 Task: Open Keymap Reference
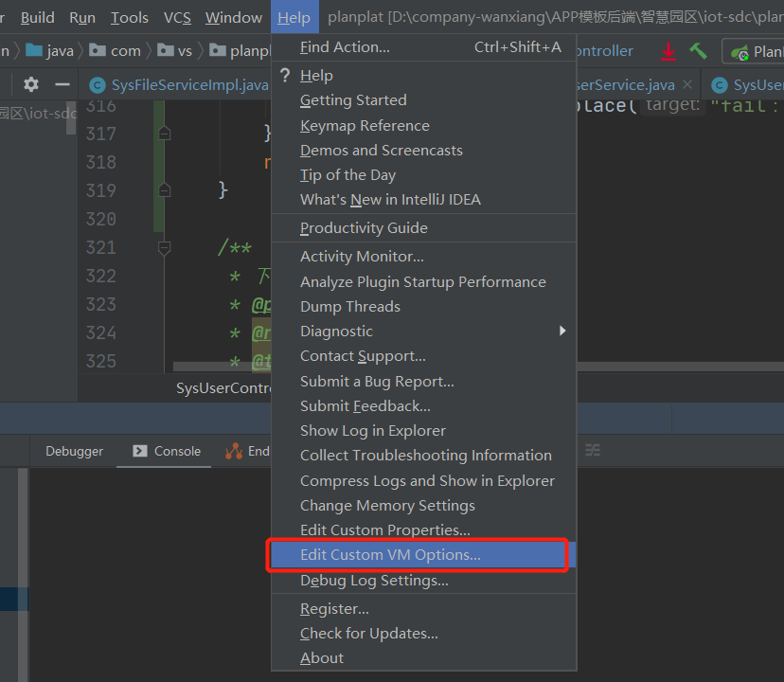point(423,126)
